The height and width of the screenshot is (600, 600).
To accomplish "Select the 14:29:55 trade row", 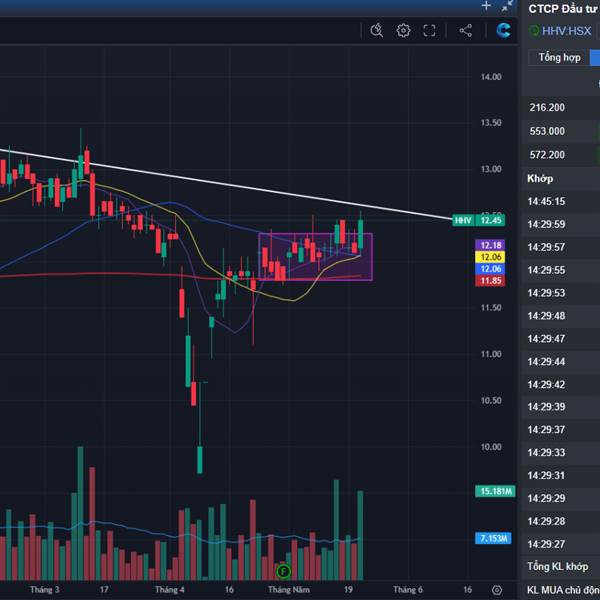I will tap(561, 270).
